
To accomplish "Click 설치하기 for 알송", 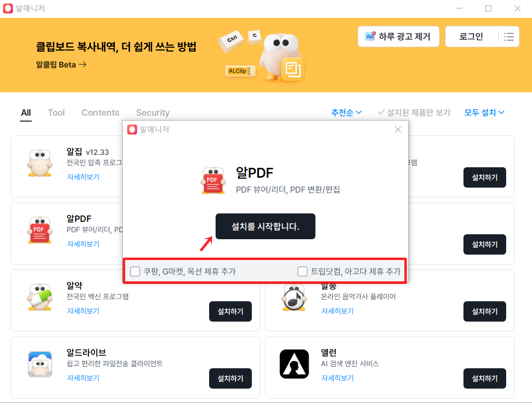I will point(484,312).
